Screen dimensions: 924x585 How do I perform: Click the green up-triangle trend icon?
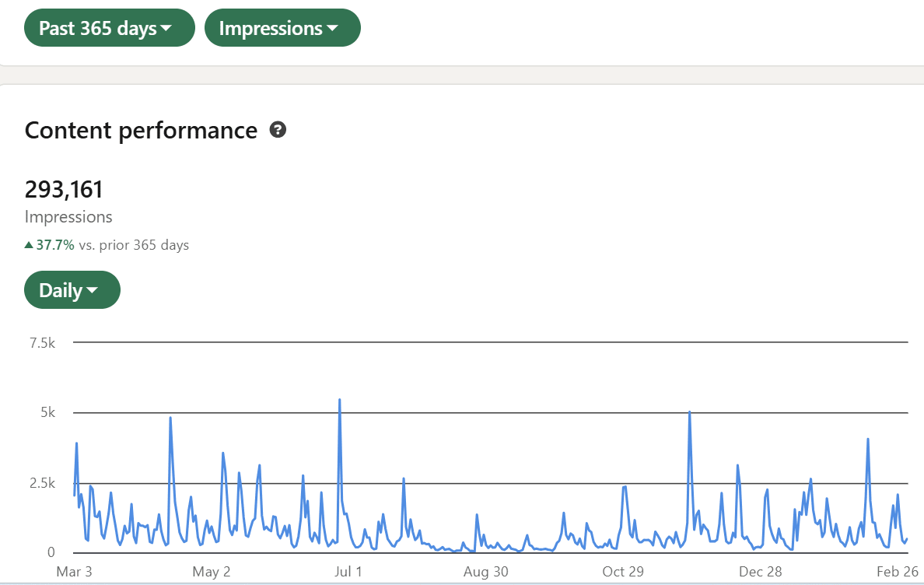pos(29,245)
